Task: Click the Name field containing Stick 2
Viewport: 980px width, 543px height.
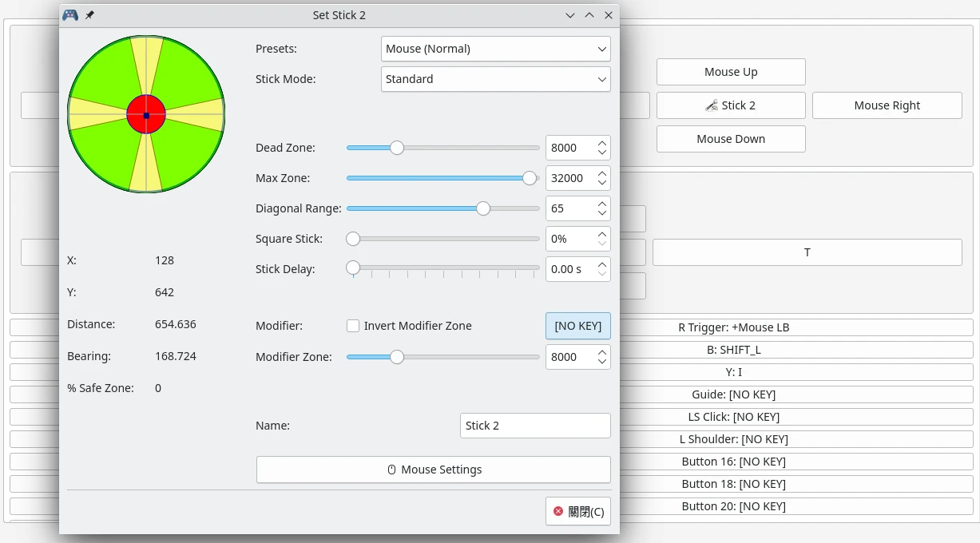Action: tap(535, 426)
